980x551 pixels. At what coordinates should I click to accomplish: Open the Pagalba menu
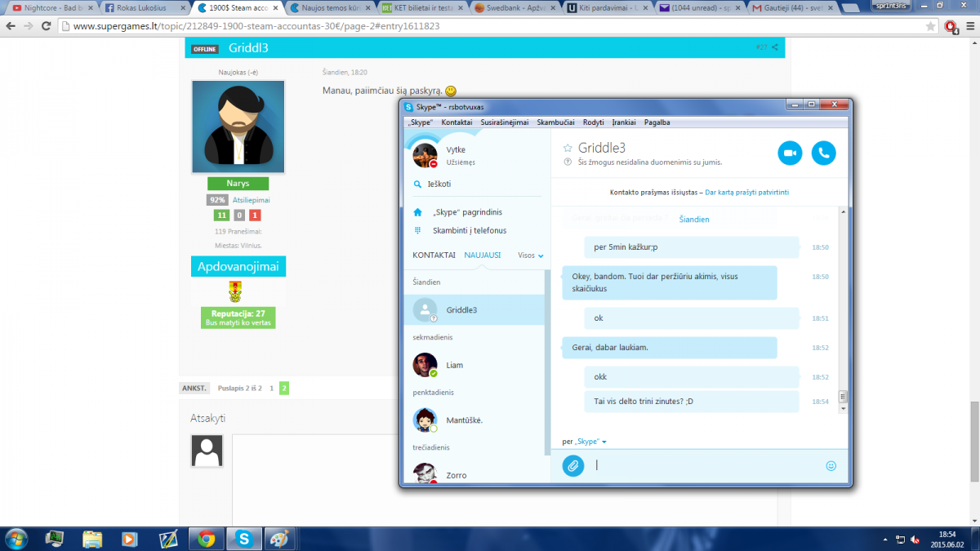pos(657,122)
